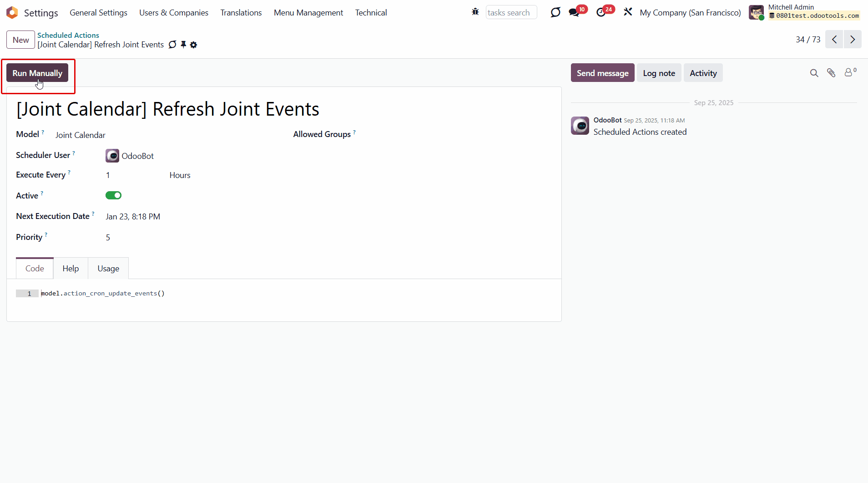868x483 pixels.
Task: Open the activities clock icon
Action: pos(601,12)
